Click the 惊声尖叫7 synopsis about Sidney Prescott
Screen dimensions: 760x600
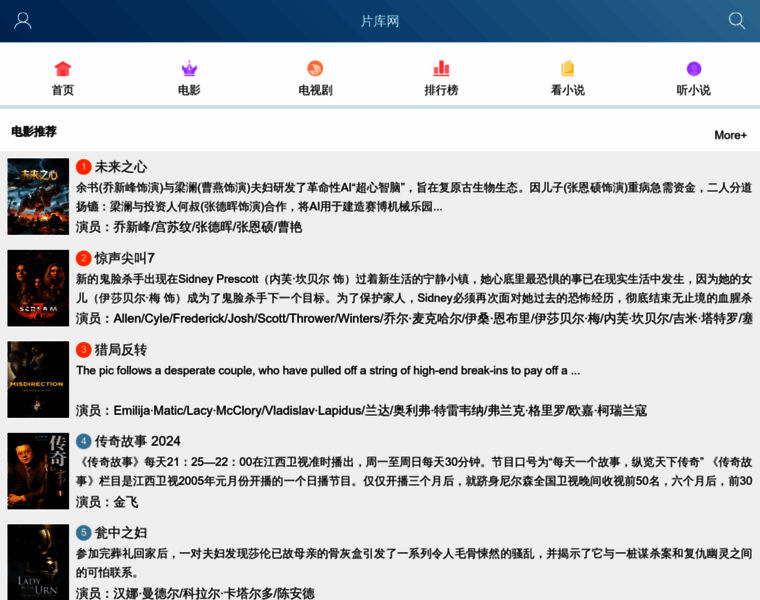(414, 288)
